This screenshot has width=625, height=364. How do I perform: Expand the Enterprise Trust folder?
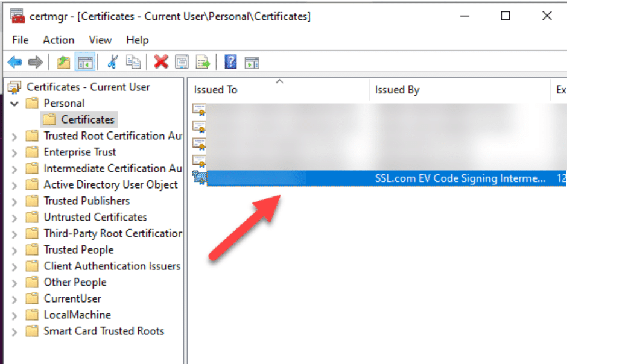pyautogui.click(x=14, y=153)
